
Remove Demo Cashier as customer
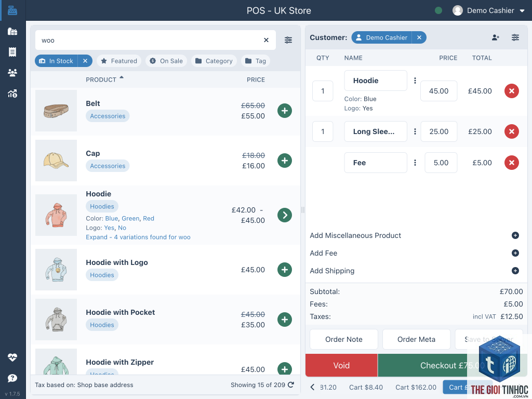(x=419, y=37)
